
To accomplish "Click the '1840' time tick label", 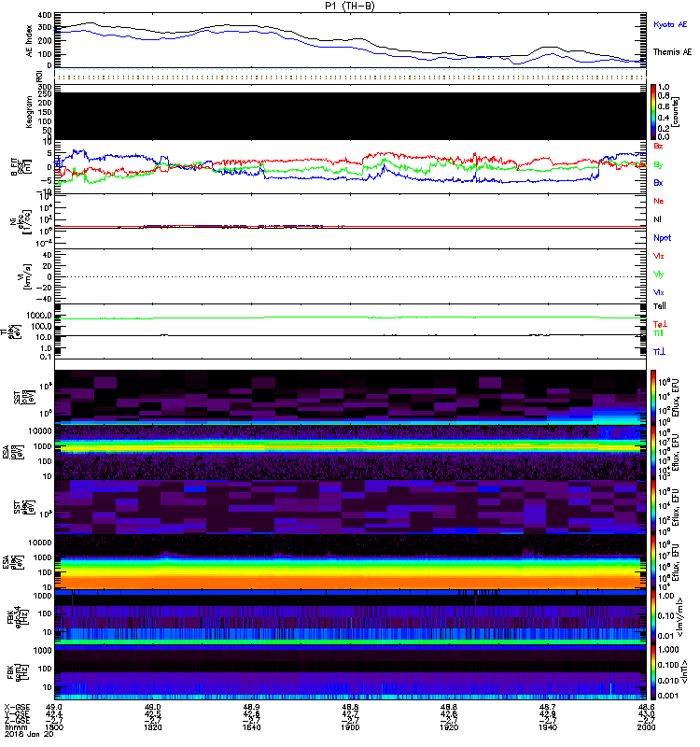I will coord(251,727).
